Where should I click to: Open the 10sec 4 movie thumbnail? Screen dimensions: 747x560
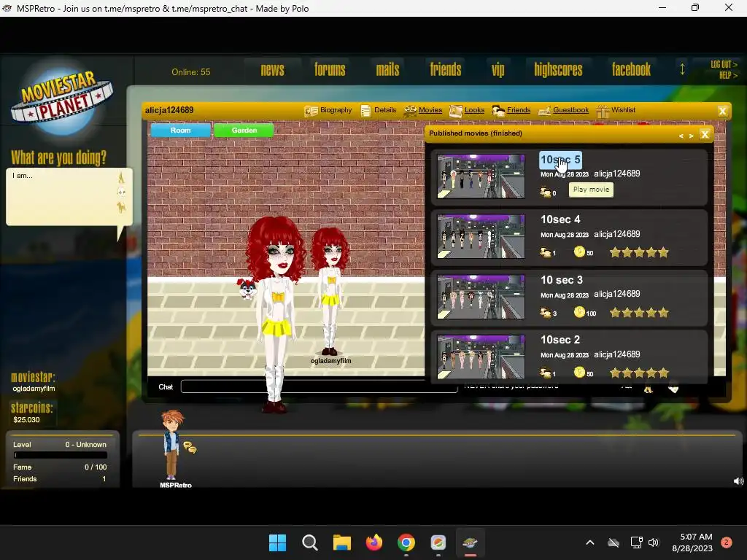(x=481, y=236)
